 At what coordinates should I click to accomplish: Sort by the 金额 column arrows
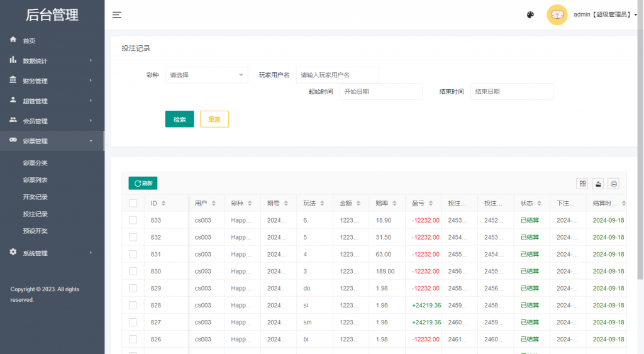coord(358,203)
